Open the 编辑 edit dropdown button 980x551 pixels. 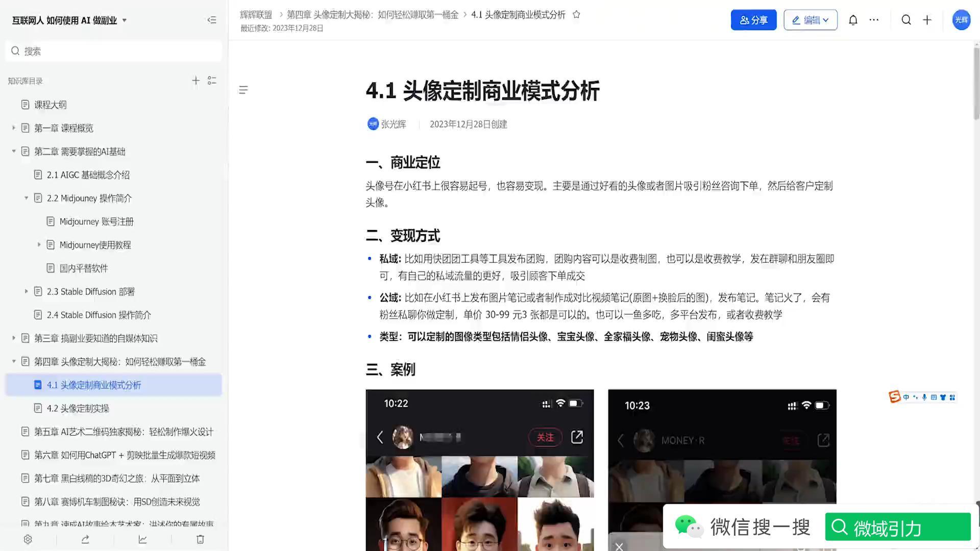(x=810, y=20)
